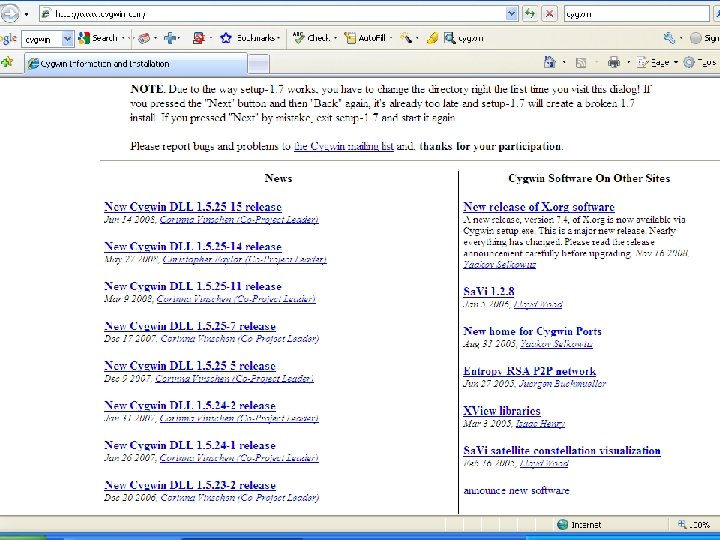Click the ABC spell Check button
This screenshot has height=540, width=720.
pos(311,38)
